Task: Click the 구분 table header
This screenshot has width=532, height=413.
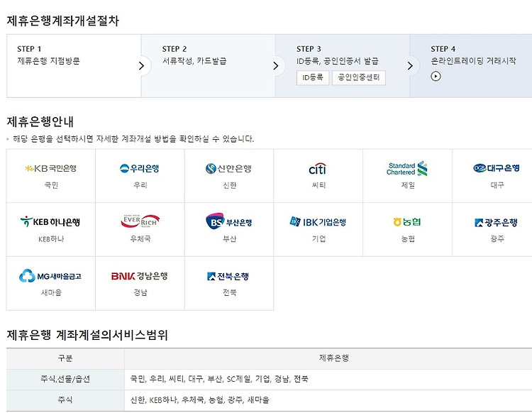Action: tap(65, 358)
